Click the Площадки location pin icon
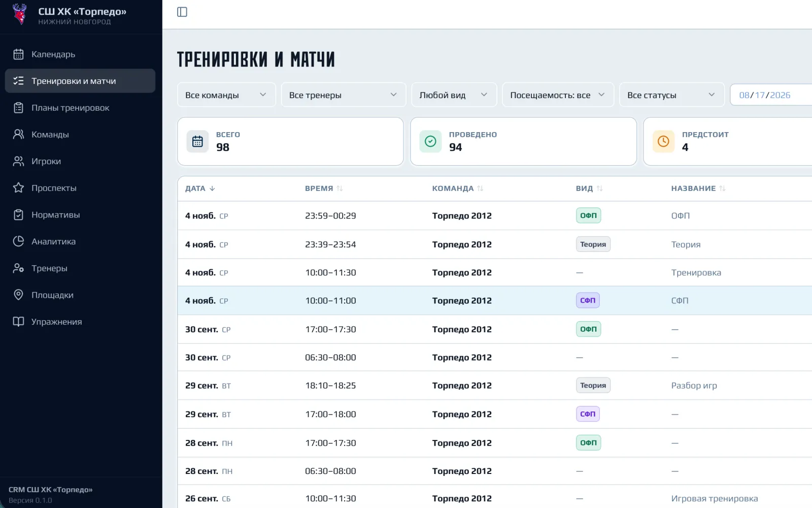This screenshot has width=812, height=508. tap(18, 295)
